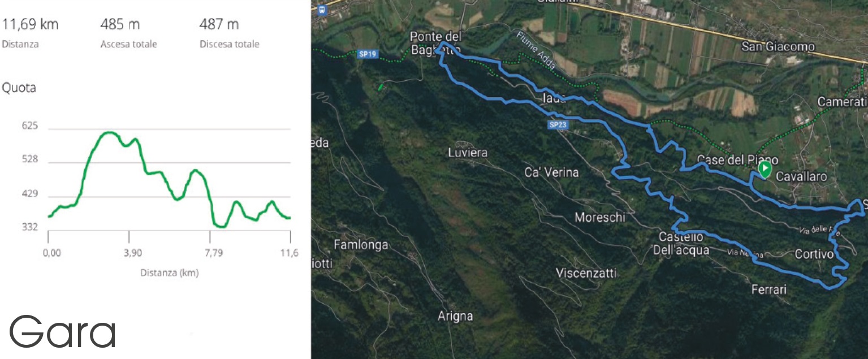Click the Castello Dell'acqua place label
This screenshot has width=868, height=359.
click(x=681, y=243)
